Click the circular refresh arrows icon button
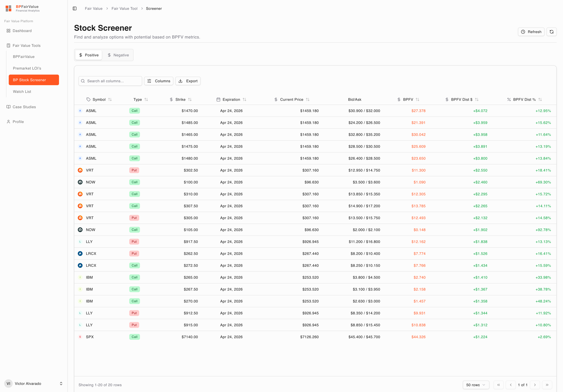The width and height of the screenshot is (563, 392). point(551,32)
